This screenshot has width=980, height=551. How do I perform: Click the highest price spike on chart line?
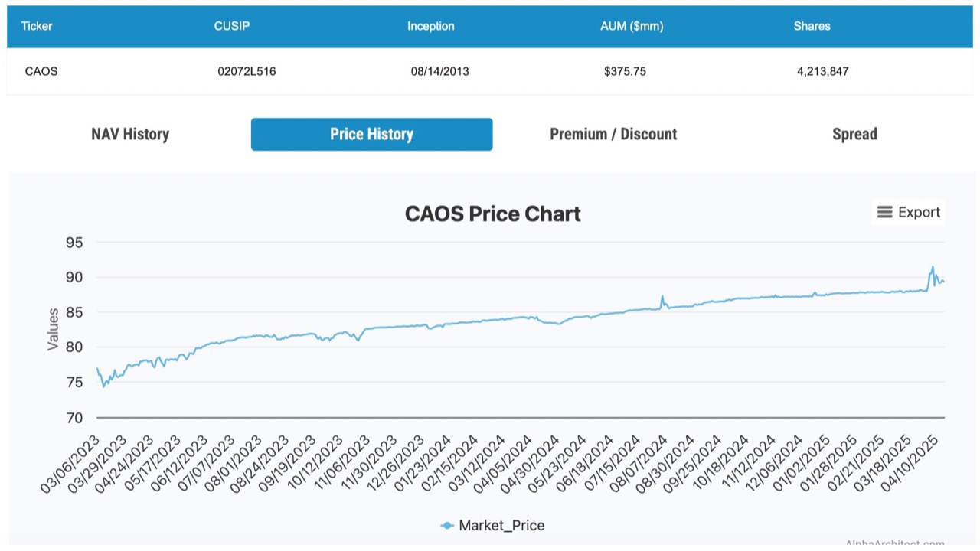pyautogui.click(x=933, y=267)
